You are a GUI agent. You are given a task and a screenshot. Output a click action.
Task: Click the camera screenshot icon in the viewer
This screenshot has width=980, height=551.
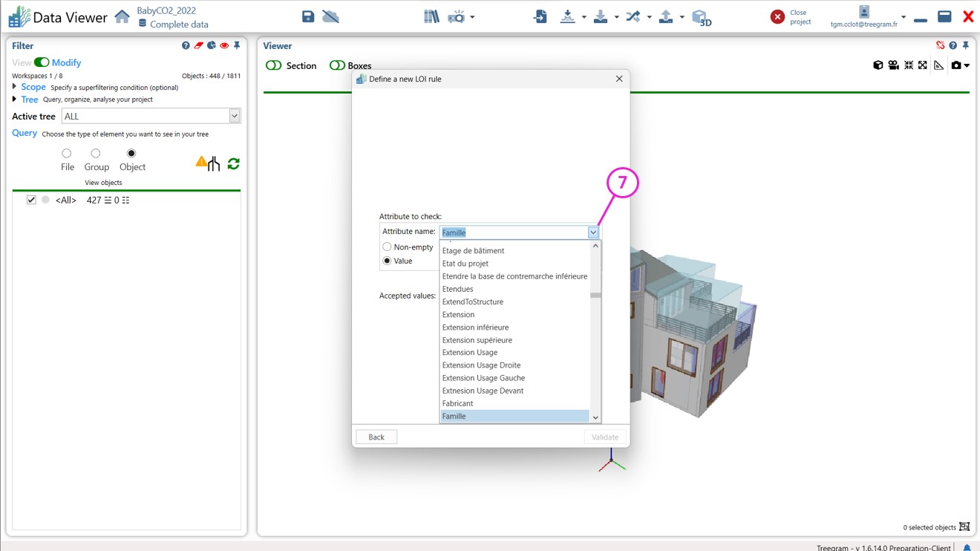[956, 65]
